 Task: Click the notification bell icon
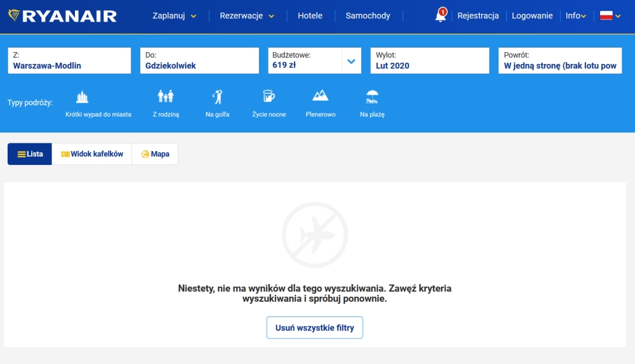[x=441, y=15]
